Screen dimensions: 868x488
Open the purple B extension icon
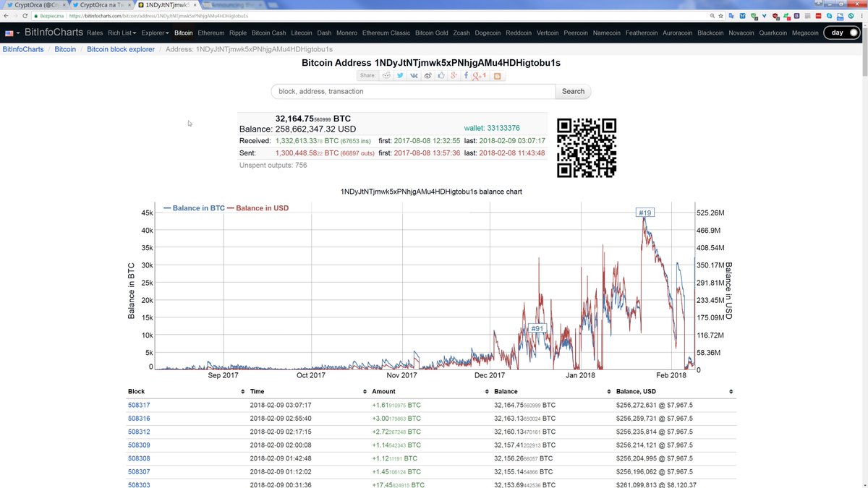click(796, 15)
